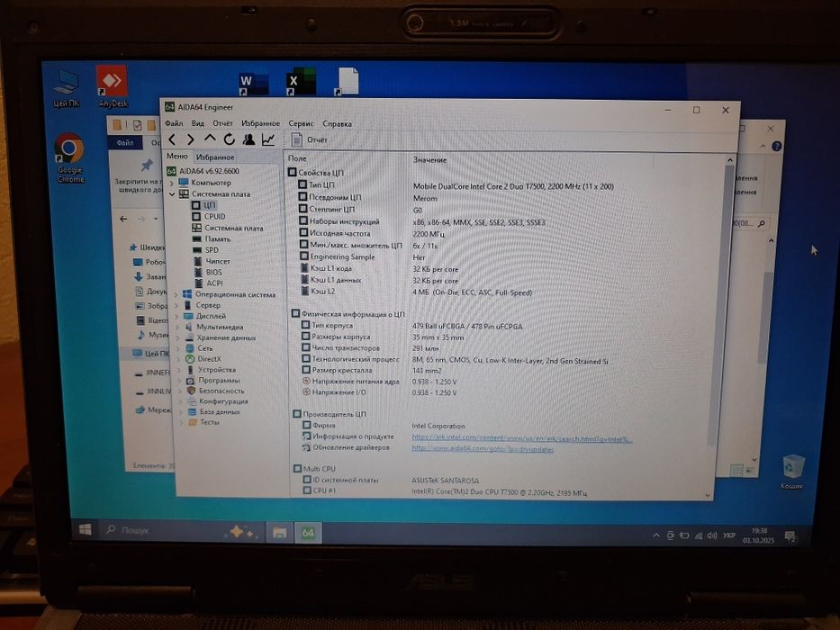Expand the Дисплей node
The width and height of the screenshot is (840, 630).
177,316
